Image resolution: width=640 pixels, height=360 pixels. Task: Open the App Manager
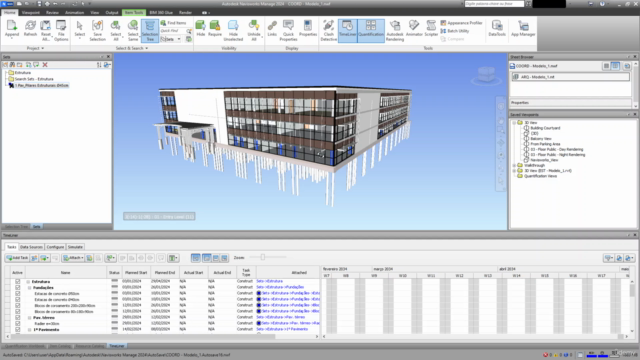coord(523,29)
